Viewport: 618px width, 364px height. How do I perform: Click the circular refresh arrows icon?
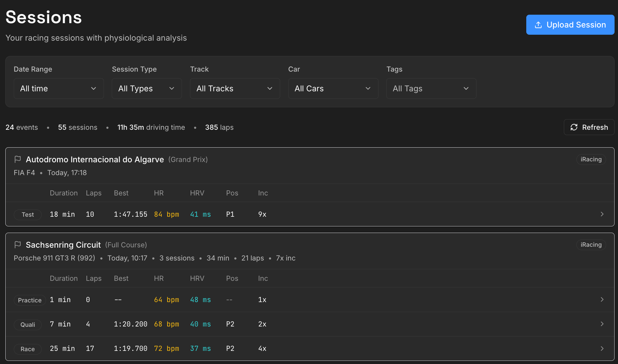click(574, 127)
